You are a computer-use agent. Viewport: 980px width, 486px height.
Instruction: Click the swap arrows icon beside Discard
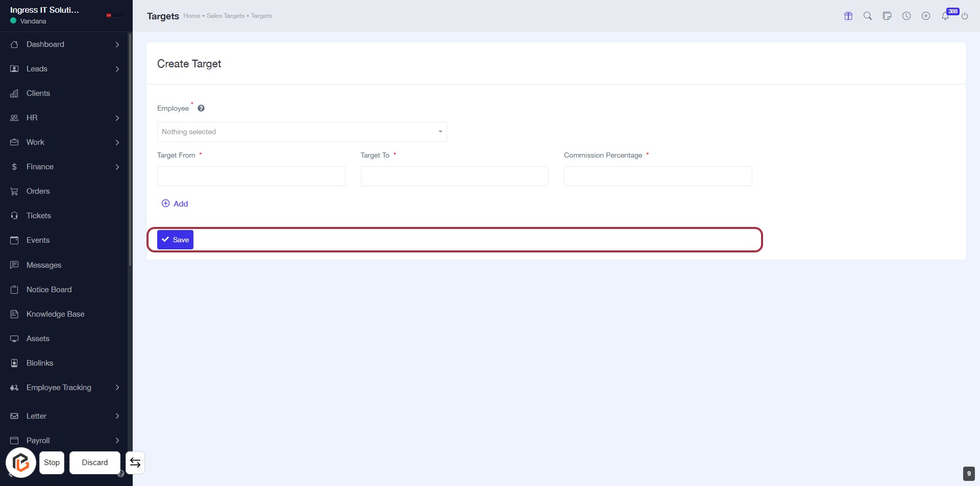135,463
